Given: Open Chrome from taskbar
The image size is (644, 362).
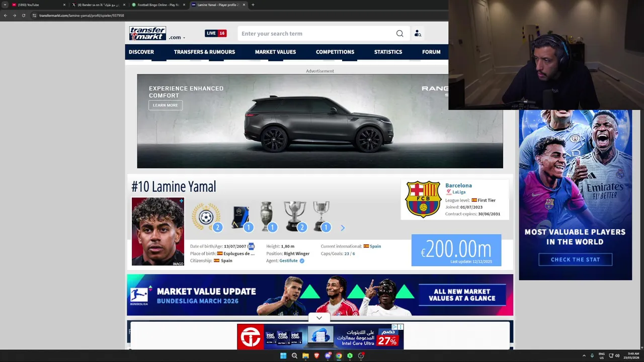Looking at the screenshot, I should [339, 355].
